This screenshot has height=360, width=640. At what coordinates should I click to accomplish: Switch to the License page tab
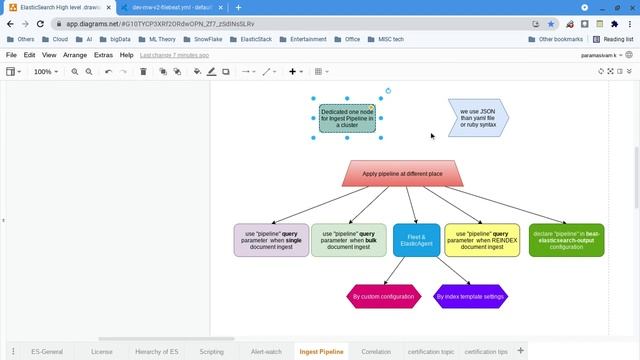[102, 351]
